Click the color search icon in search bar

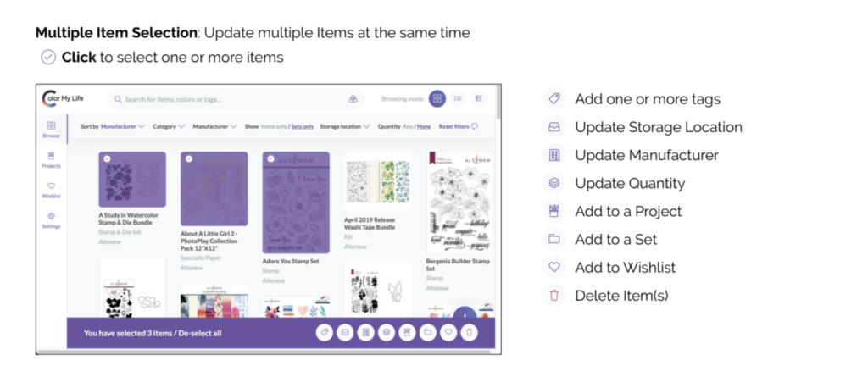click(x=353, y=99)
